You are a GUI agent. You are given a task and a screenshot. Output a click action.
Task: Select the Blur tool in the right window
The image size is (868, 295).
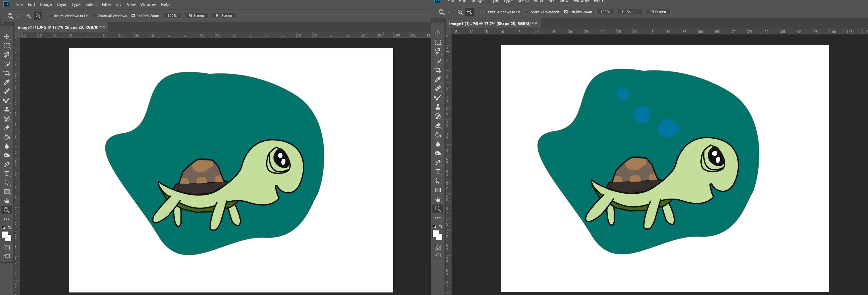[438, 144]
